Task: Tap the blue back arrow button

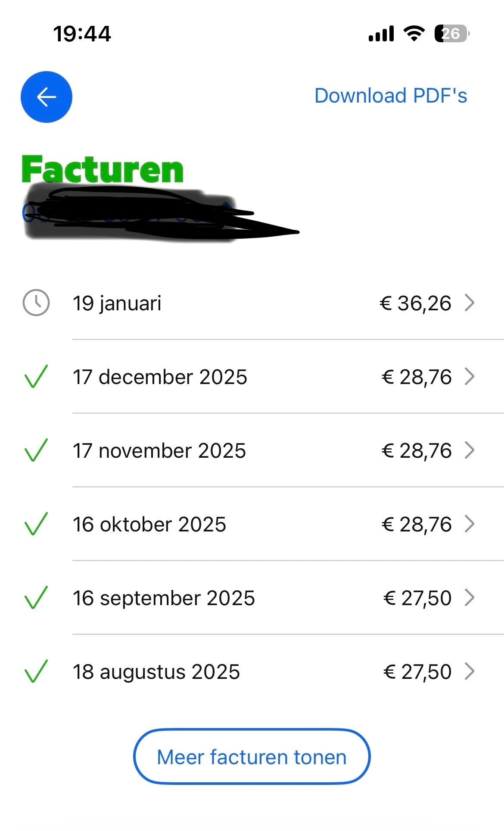Action: [47, 97]
